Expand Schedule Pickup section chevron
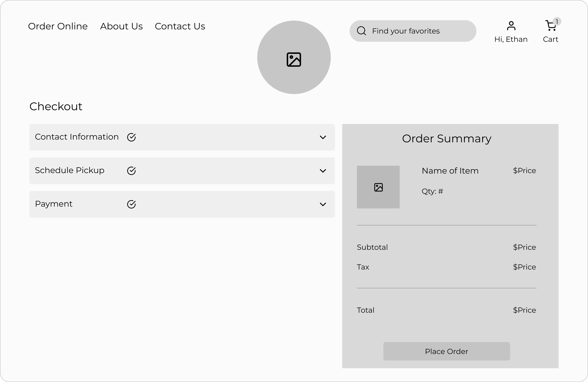Viewport: 588px width, 382px height. pos(323,171)
